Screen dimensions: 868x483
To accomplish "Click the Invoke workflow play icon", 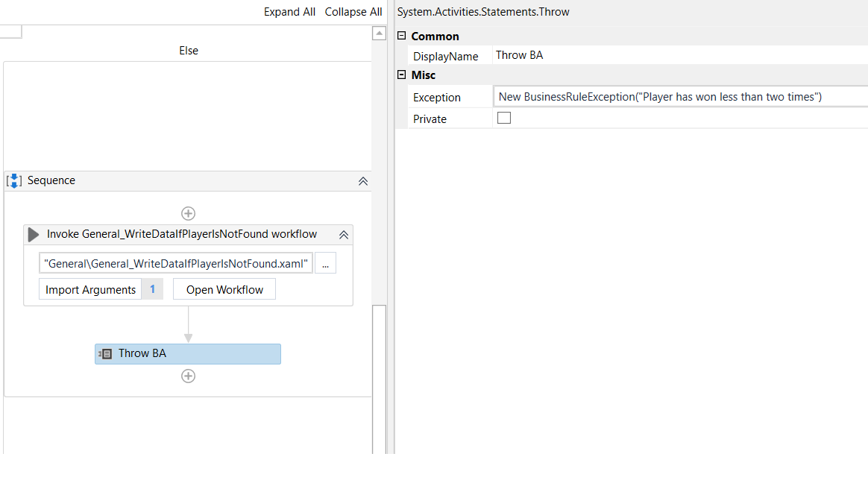I will click(33, 234).
